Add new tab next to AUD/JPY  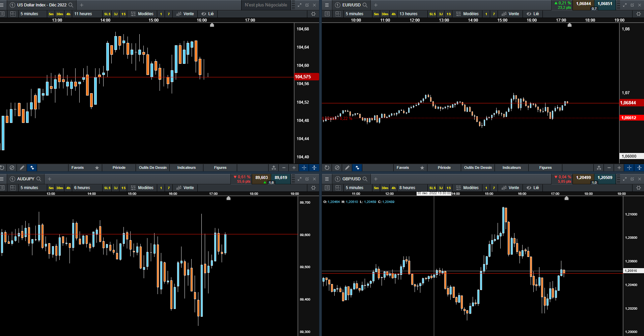(x=50, y=179)
